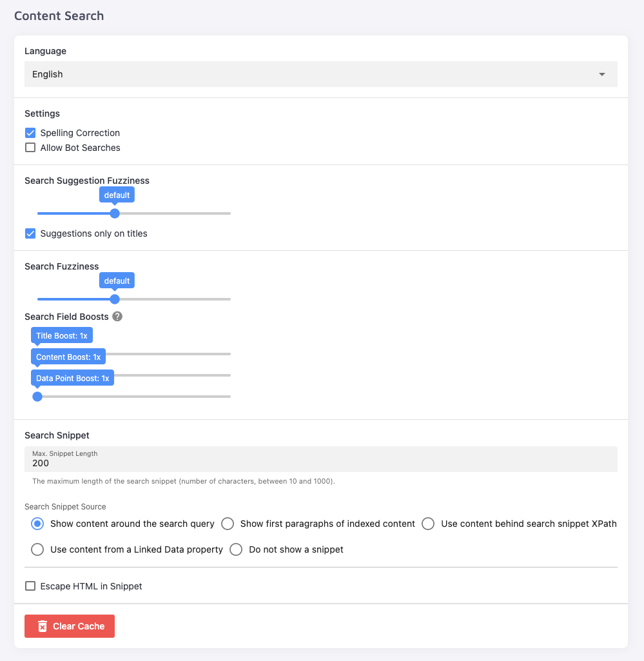
Task: Select Show first paragraphs of indexed content
Action: (x=228, y=524)
